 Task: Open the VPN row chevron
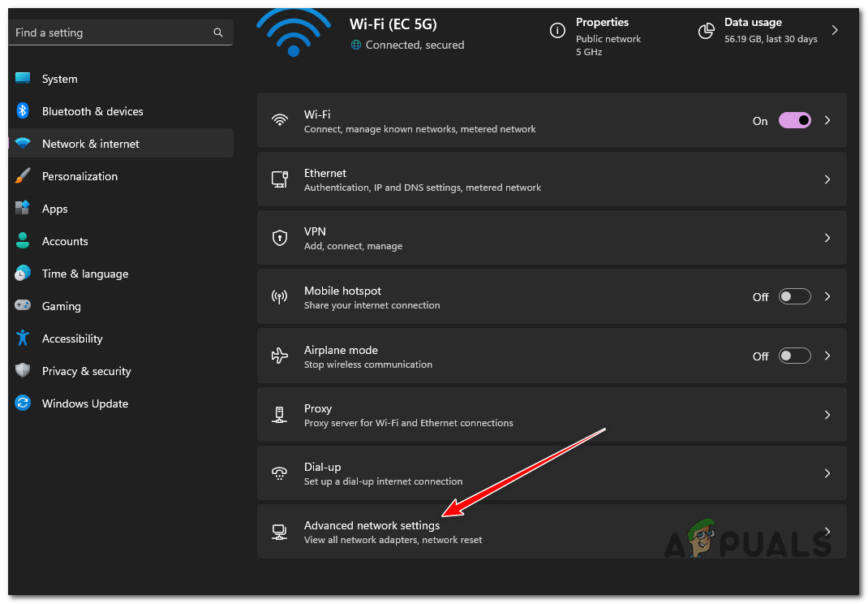point(827,238)
